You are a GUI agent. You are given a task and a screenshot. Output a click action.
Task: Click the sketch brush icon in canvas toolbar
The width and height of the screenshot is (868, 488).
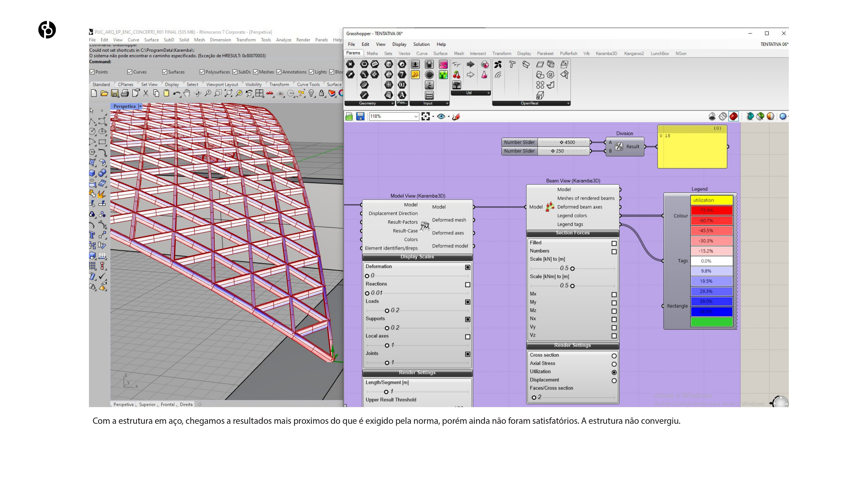456,117
